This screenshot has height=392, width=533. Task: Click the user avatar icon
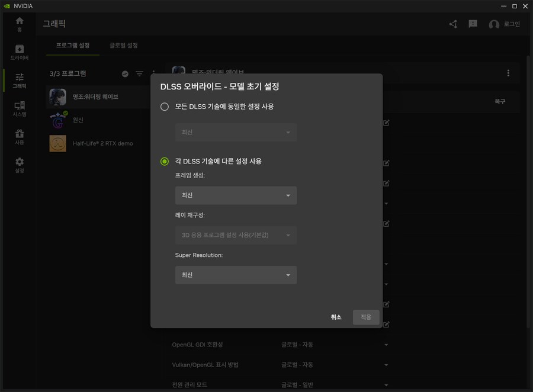pyautogui.click(x=494, y=24)
